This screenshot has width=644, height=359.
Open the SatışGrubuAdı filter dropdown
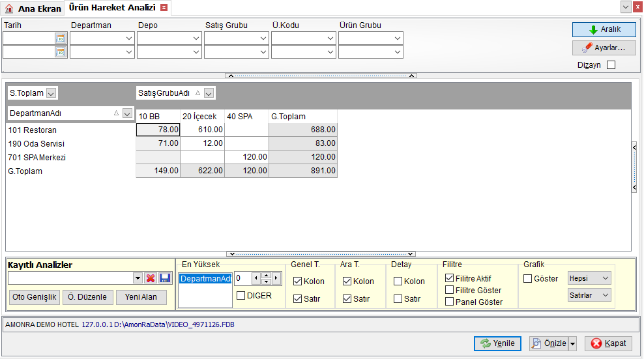pos(209,93)
